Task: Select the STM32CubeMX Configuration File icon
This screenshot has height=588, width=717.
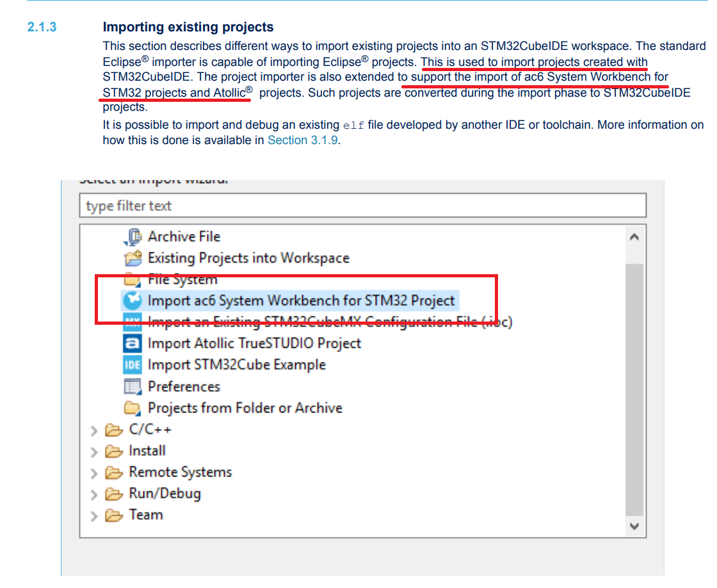Action: coord(131,322)
